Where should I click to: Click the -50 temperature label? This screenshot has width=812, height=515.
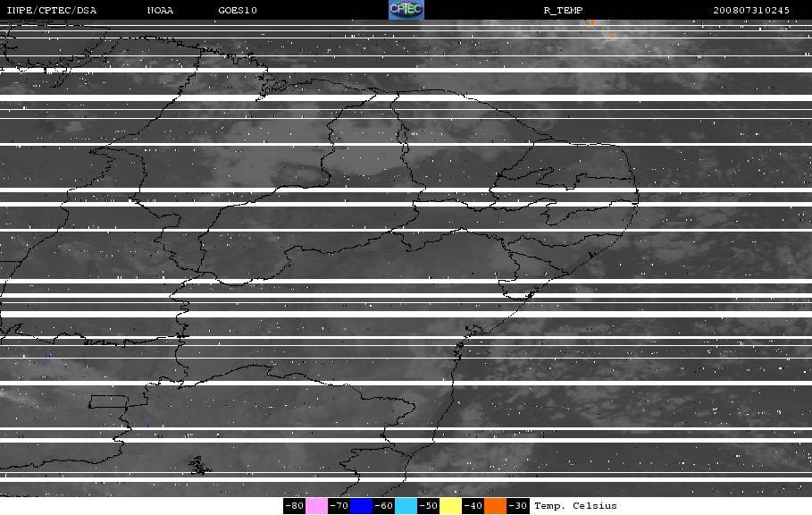coord(428,506)
